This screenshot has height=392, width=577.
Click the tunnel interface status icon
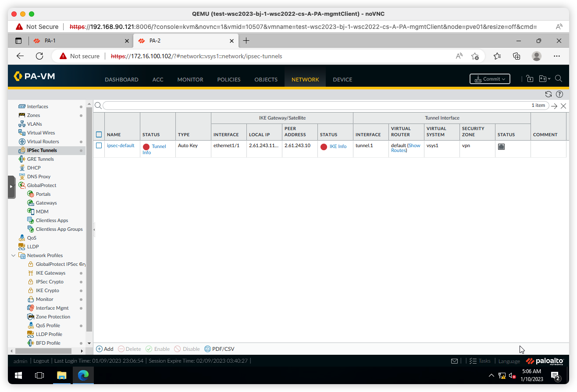point(501,147)
